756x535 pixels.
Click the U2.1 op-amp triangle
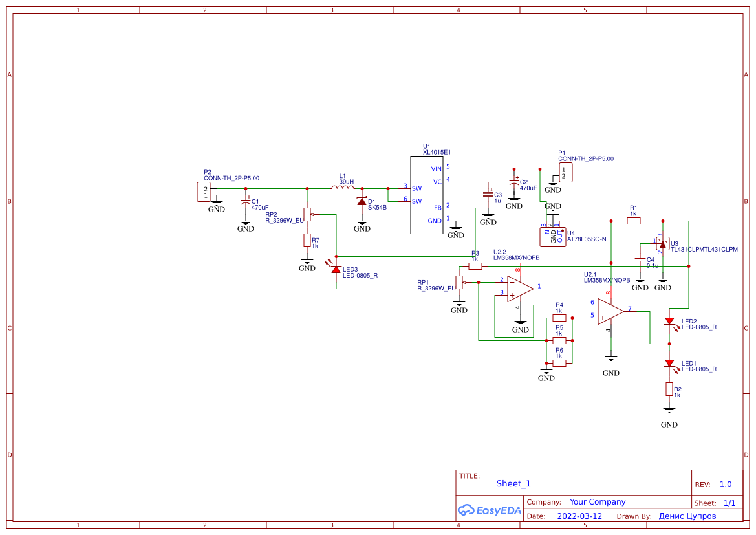click(x=610, y=312)
